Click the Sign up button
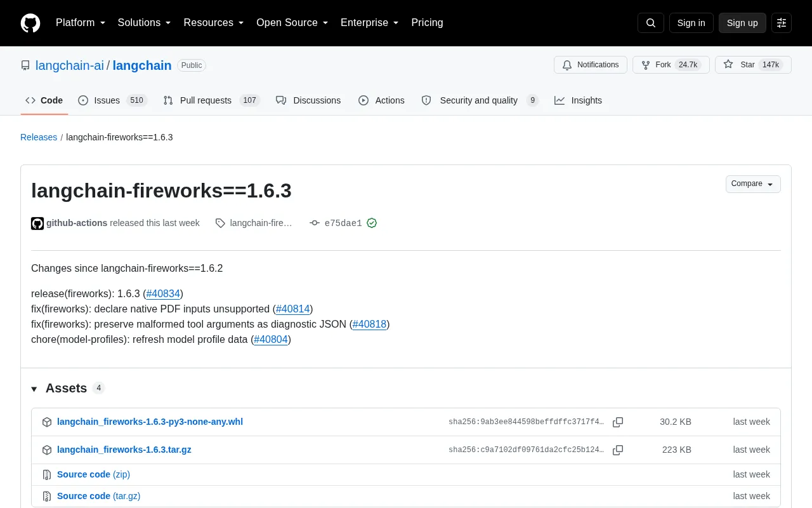 tap(742, 23)
